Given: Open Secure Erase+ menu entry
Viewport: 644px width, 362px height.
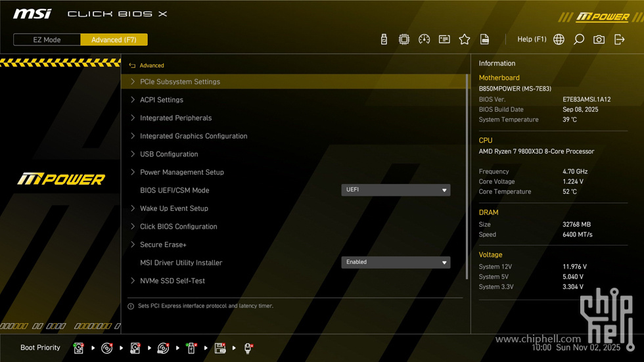Looking at the screenshot, I should coord(163,244).
